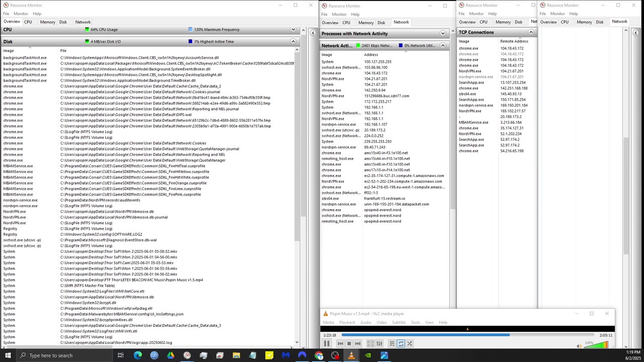Open Monitor menu in leftmost Resource Monitor
This screenshot has height=362, width=644.
click(x=21, y=14)
